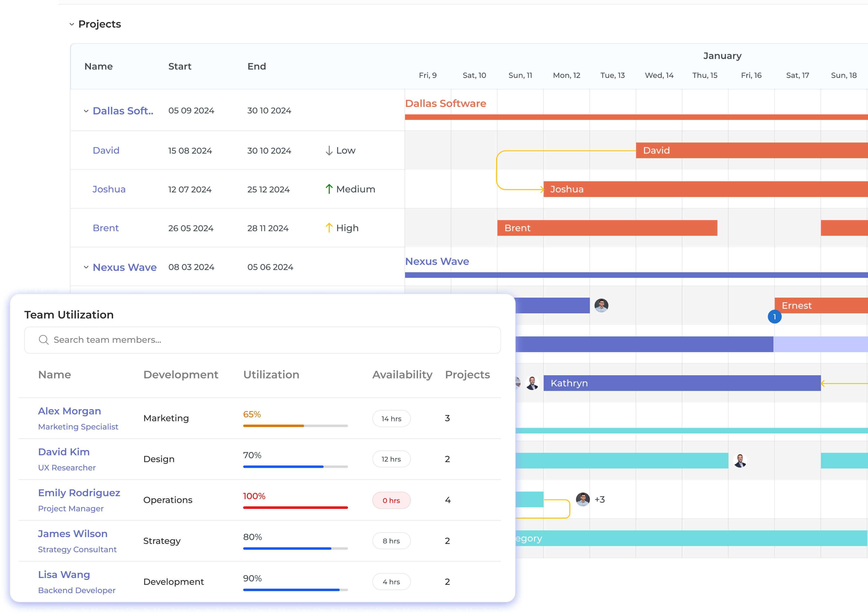Collapse the Projects section chevron

click(x=71, y=24)
